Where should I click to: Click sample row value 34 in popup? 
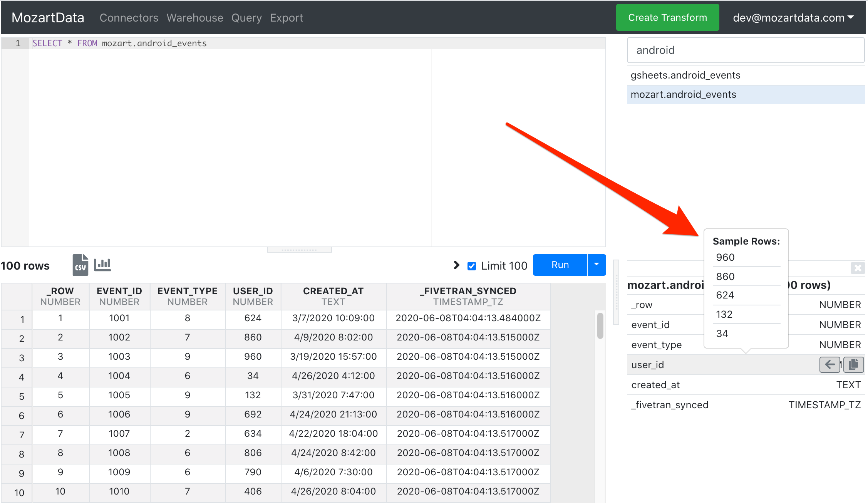[x=722, y=334]
